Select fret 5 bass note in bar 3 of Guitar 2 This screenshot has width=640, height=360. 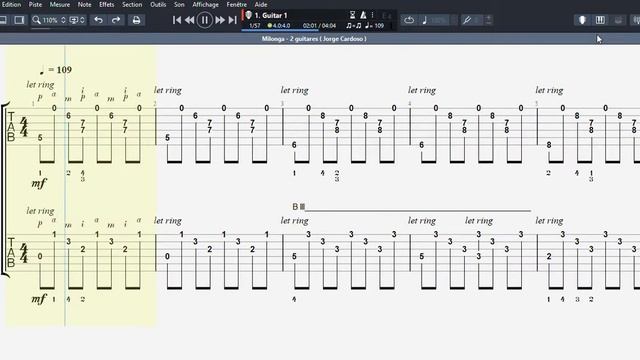(294, 256)
